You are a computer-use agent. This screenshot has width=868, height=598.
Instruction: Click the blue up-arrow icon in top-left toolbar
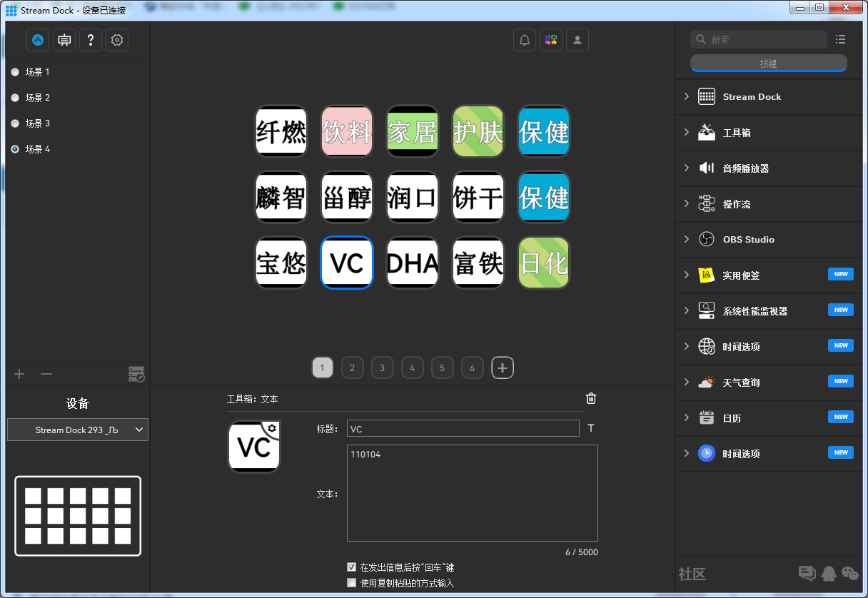[x=38, y=41]
